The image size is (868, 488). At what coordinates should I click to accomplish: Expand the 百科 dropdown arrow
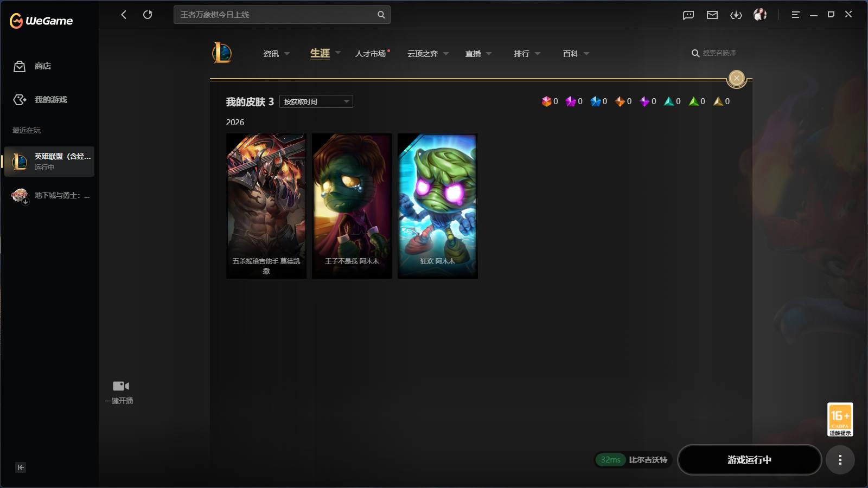[586, 54]
